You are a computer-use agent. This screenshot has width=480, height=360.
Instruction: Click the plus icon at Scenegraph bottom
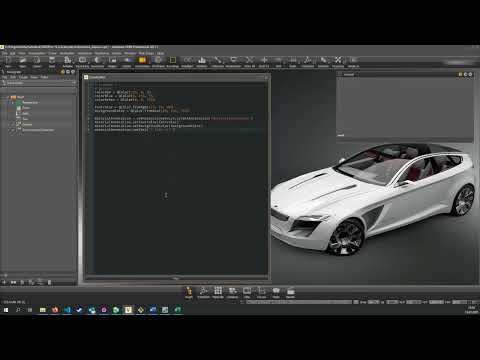[x=4, y=282]
